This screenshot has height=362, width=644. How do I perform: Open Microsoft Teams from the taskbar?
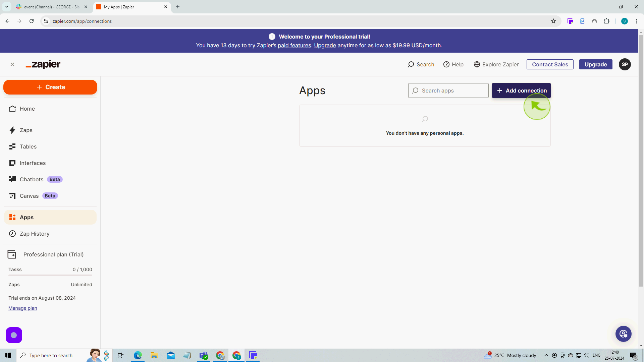pyautogui.click(x=204, y=355)
